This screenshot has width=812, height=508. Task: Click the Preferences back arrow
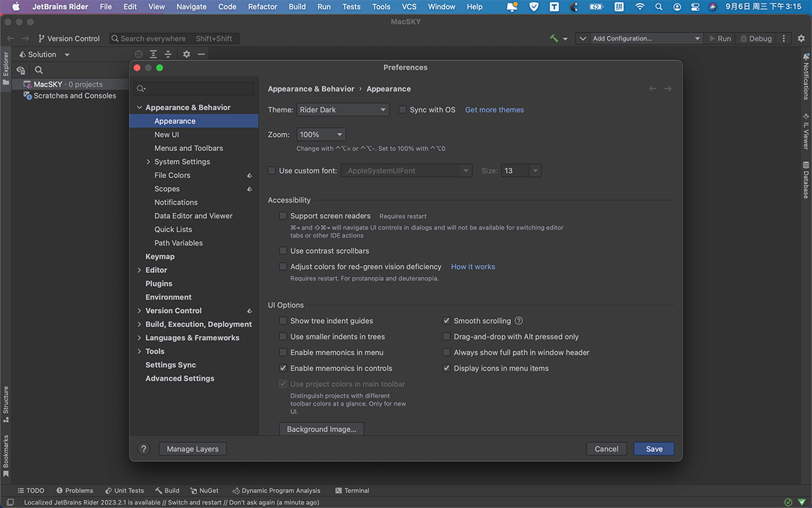pyautogui.click(x=653, y=89)
